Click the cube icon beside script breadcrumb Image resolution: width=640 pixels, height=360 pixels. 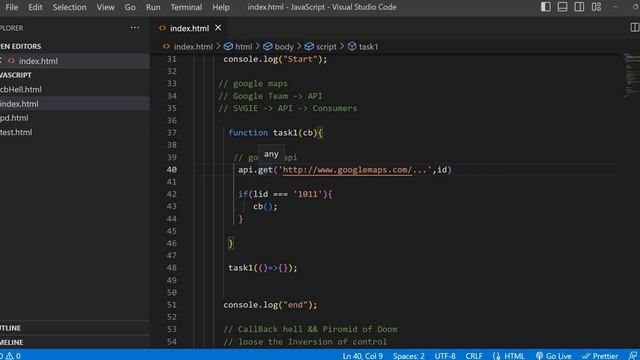(309, 47)
